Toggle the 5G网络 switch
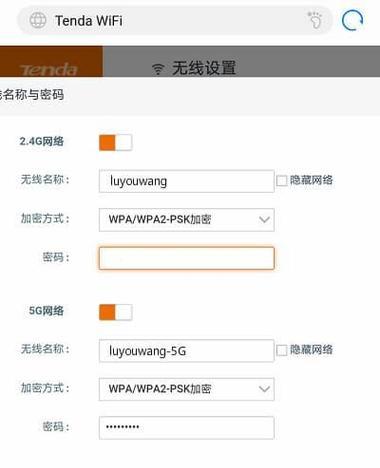 pos(115,312)
